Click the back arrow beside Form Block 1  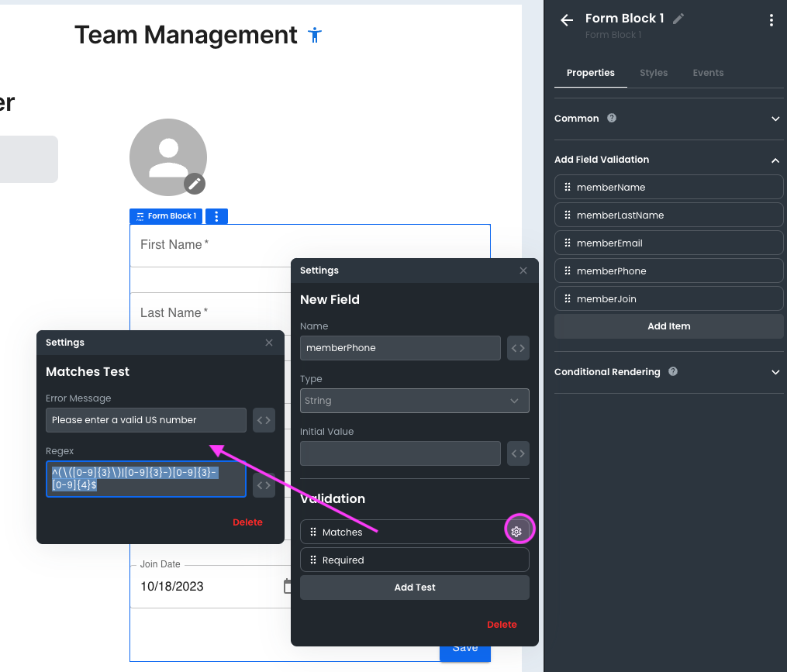click(x=567, y=20)
